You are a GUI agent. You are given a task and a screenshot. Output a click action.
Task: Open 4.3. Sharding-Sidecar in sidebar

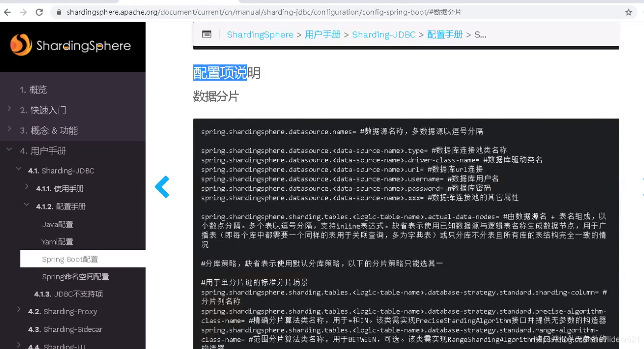65,329
